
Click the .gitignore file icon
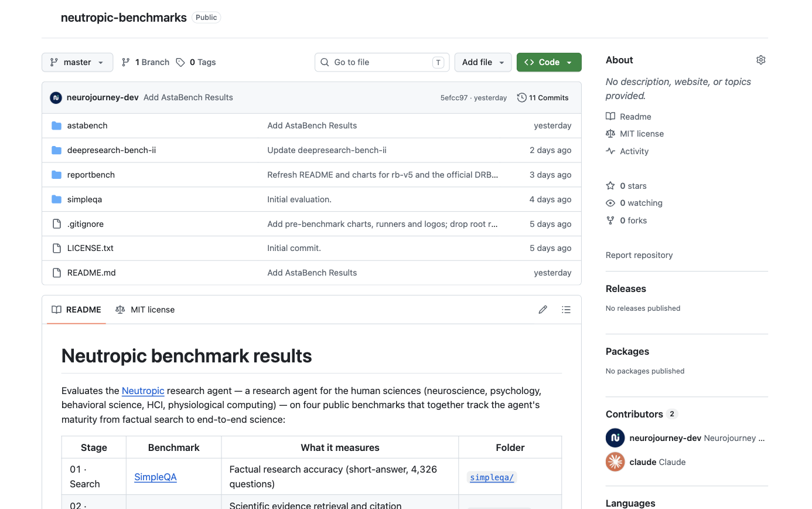[x=57, y=224]
